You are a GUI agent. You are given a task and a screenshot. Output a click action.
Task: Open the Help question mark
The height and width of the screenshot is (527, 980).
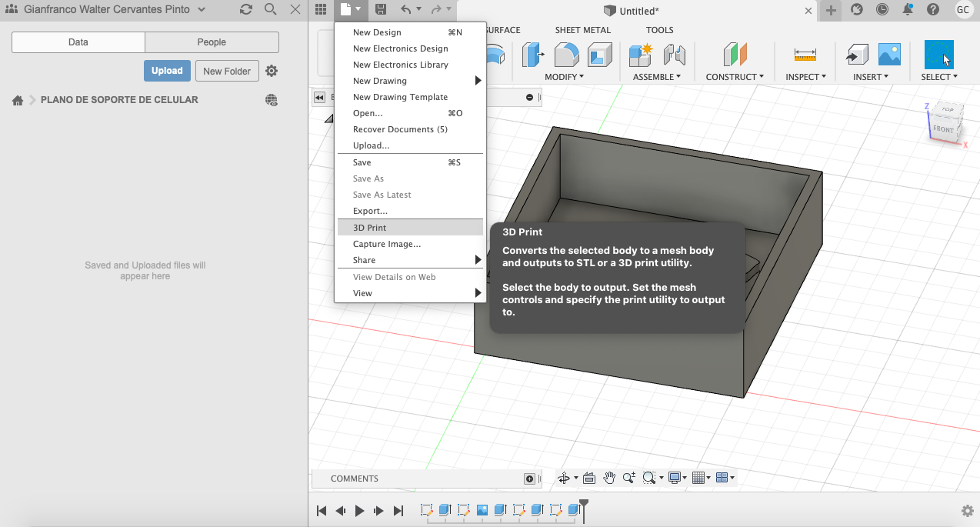point(933,10)
